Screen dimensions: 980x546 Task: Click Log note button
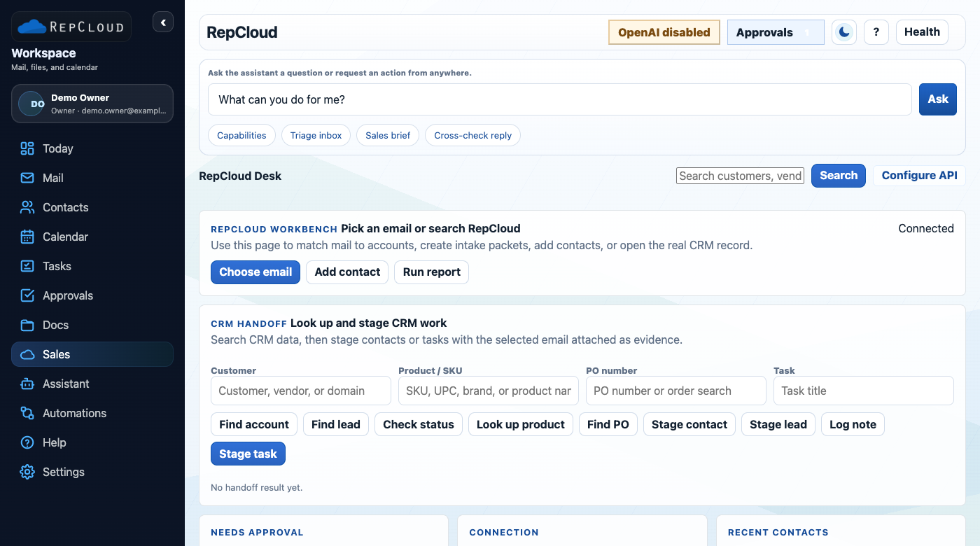point(853,424)
